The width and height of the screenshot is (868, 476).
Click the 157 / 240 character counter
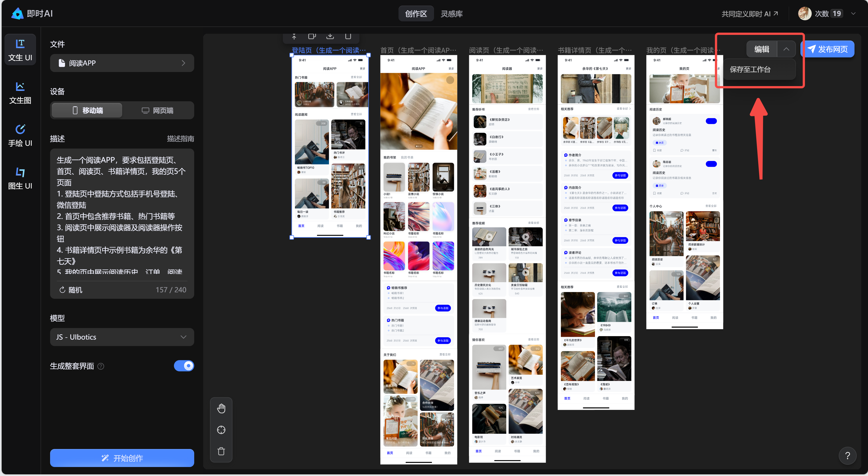click(x=171, y=290)
